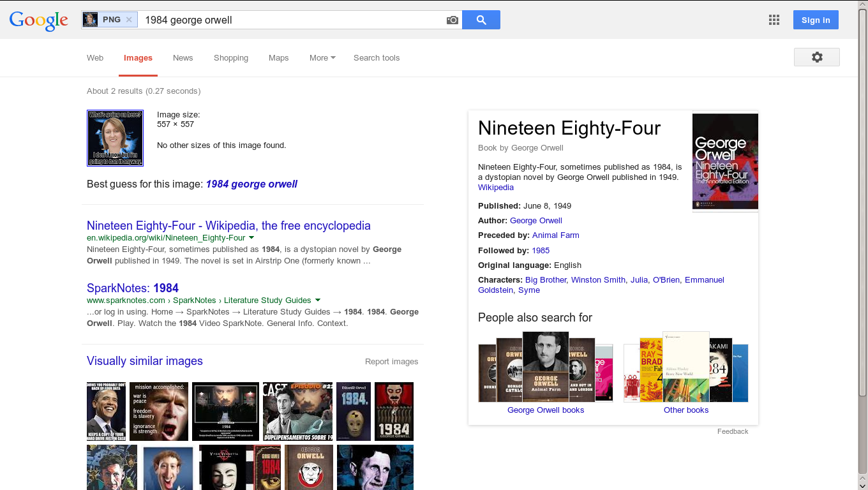Open the Guy Fawkes mask thumbnail
This screenshot has width=868, height=490.
coord(227,468)
